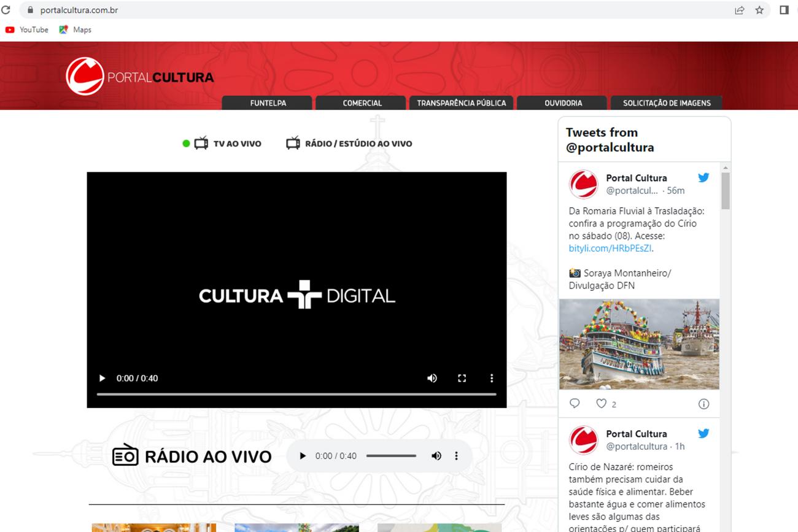Click the Tweets timeline scrollbar thumb
This screenshot has width=798, height=532.
[726, 191]
